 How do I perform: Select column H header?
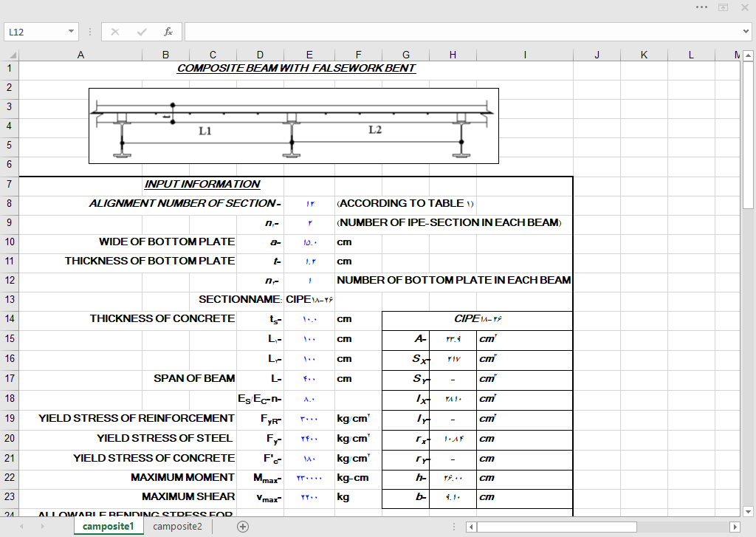pos(453,55)
